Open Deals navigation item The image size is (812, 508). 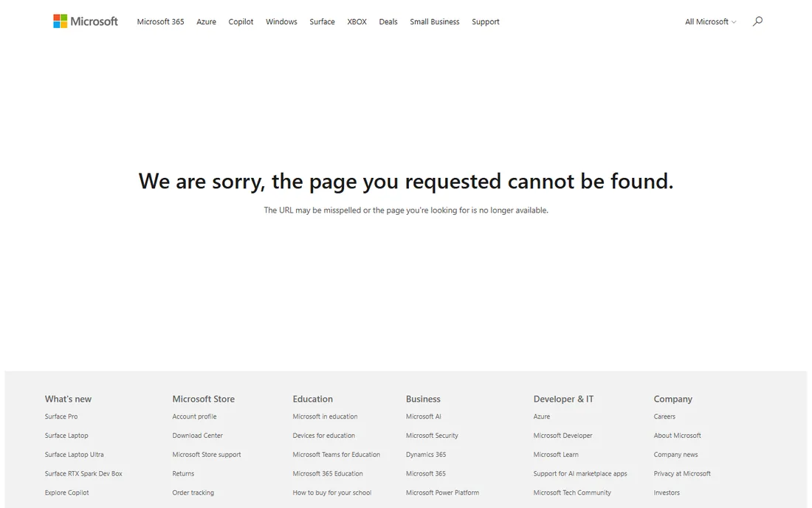point(388,21)
